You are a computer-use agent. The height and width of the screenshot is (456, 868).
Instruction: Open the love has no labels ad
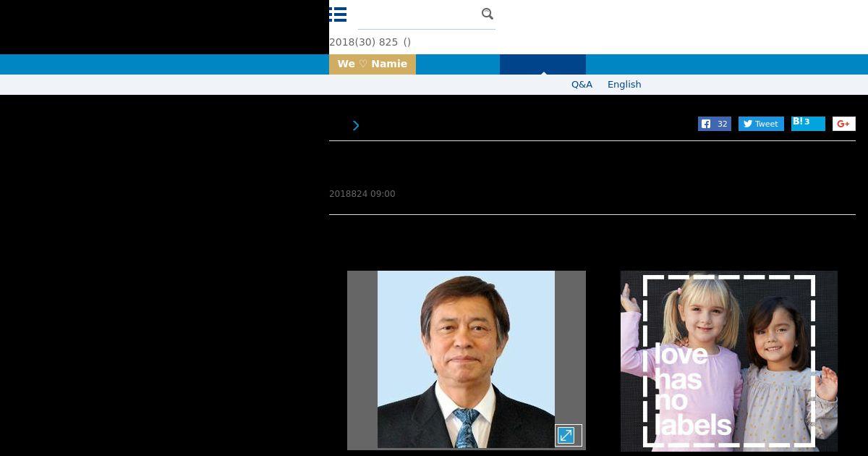[729, 361]
